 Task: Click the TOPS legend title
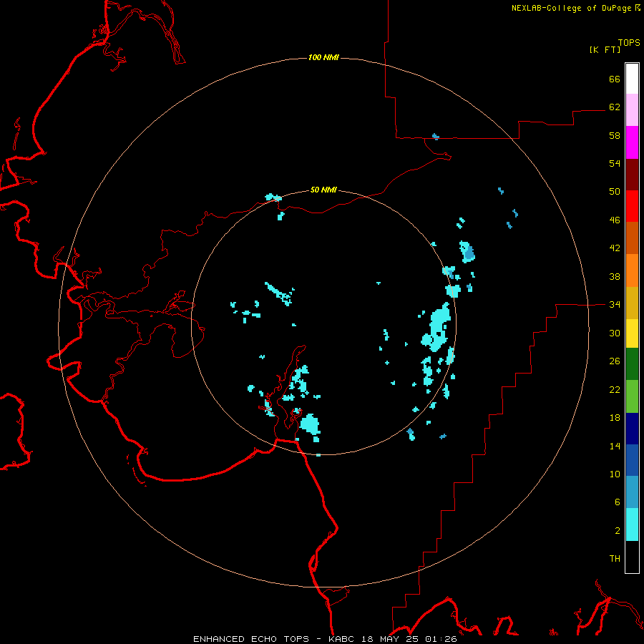[629, 42]
